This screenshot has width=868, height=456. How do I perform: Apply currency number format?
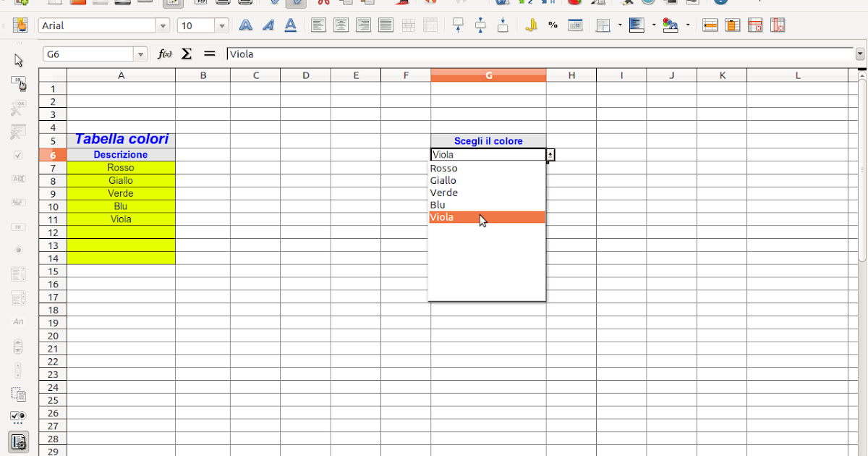(x=532, y=25)
